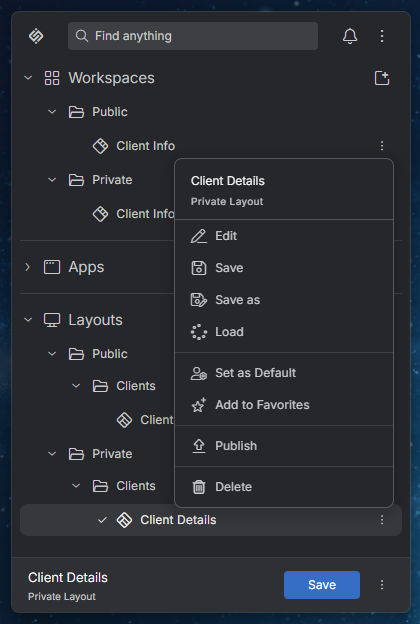
Task: Collapse the Workspaces section
Action: [x=28, y=78]
